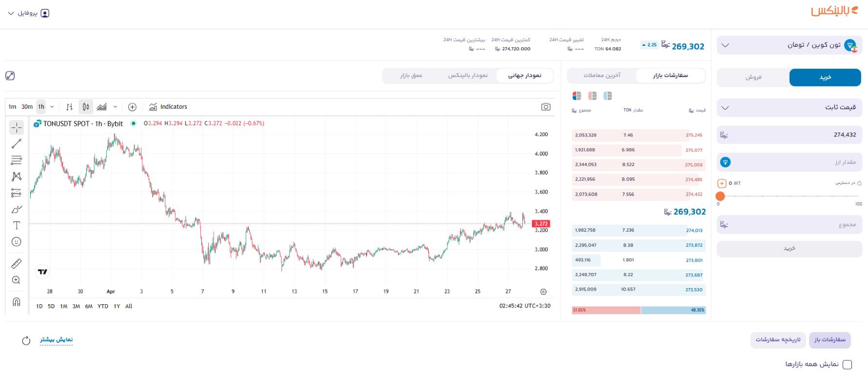Expand the تون کوین / تومان market selector
The height and width of the screenshot is (390, 868).
(x=789, y=45)
